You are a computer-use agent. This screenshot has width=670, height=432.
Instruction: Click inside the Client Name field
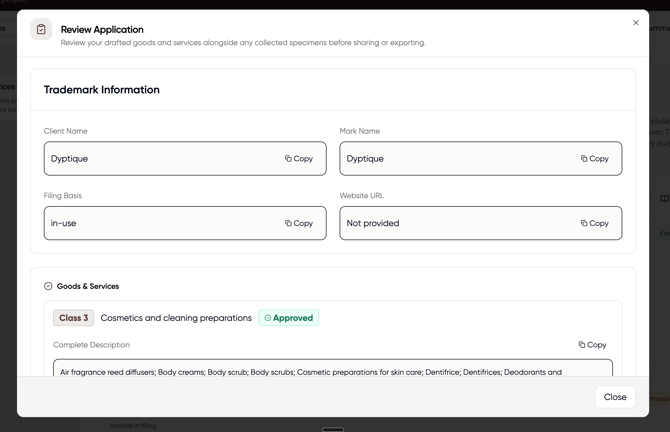[185, 159]
